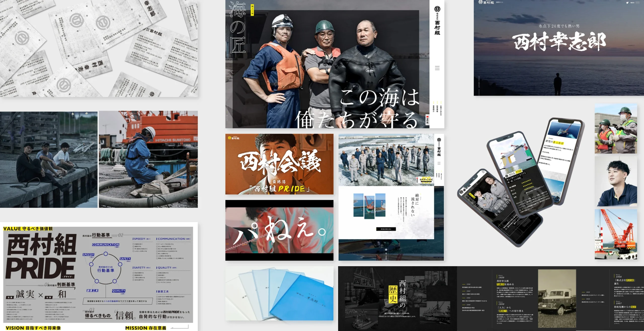Open the photo of the worker kneeling by the Hitachi crane
The height and width of the screenshot is (331, 644).
[148, 159]
